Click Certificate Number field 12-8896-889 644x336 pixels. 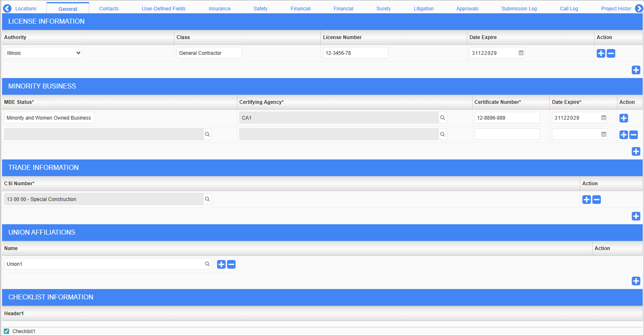click(507, 118)
